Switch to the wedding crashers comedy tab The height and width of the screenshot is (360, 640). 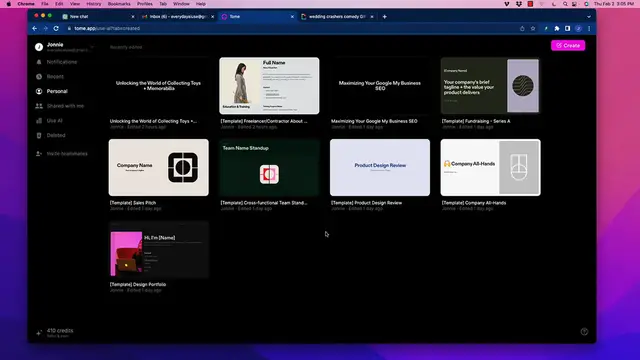point(337,17)
